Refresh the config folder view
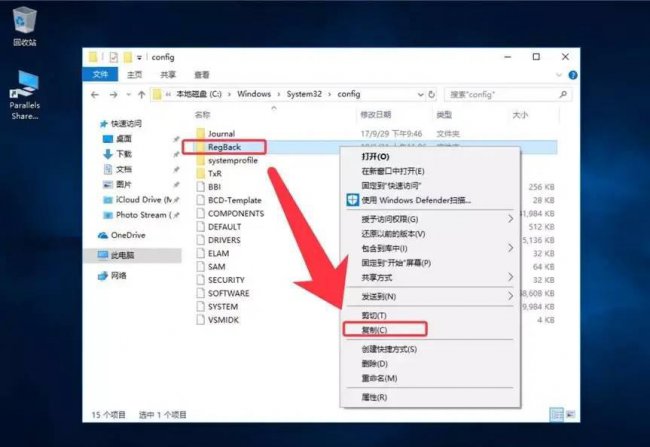650x447 pixels. [432, 94]
